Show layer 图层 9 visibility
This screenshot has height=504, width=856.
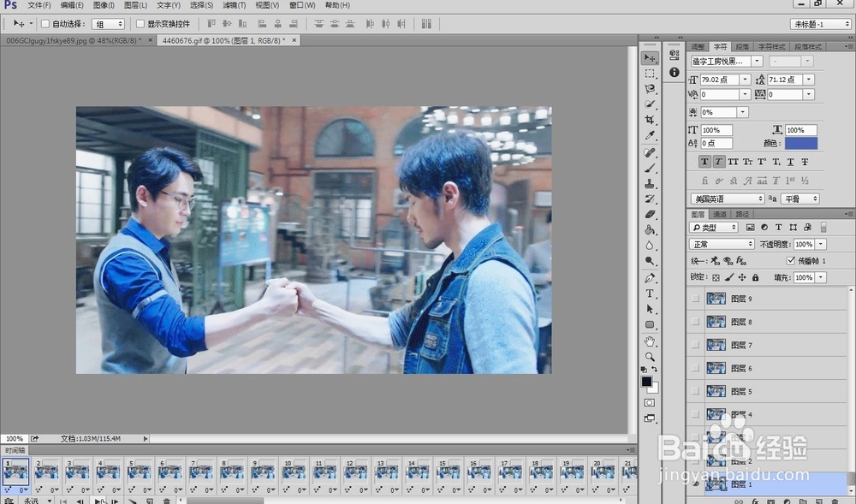[x=695, y=299]
